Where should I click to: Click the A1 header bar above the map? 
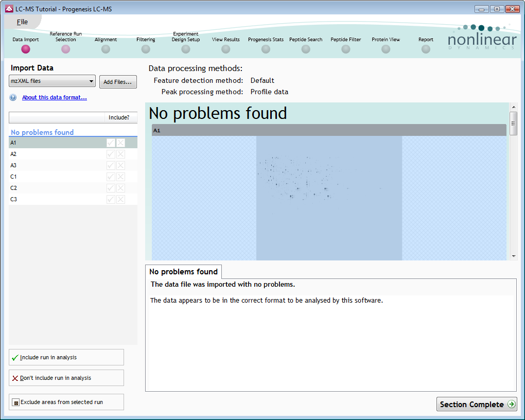click(x=329, y=130)
